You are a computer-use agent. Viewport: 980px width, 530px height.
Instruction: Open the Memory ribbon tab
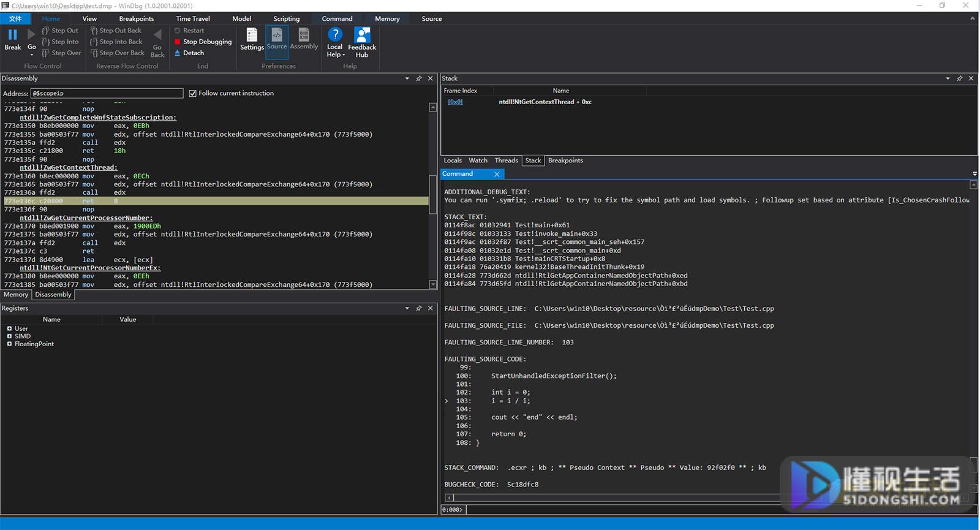387,18
